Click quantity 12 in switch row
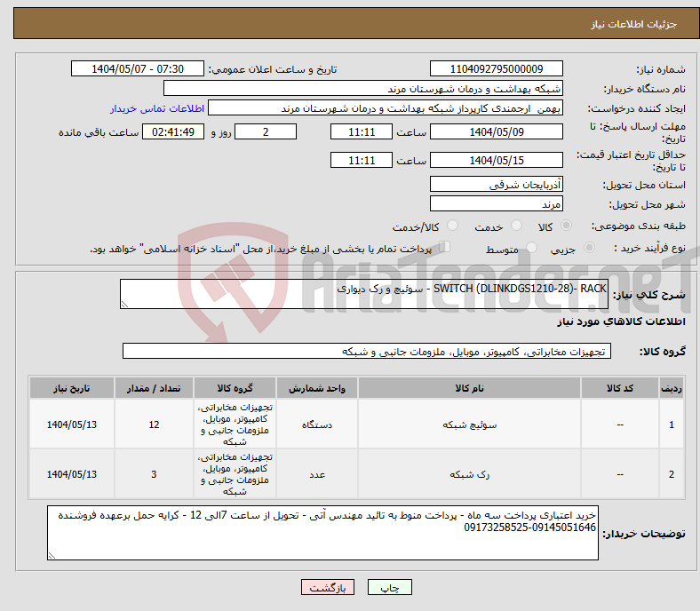 pos(154,425)
